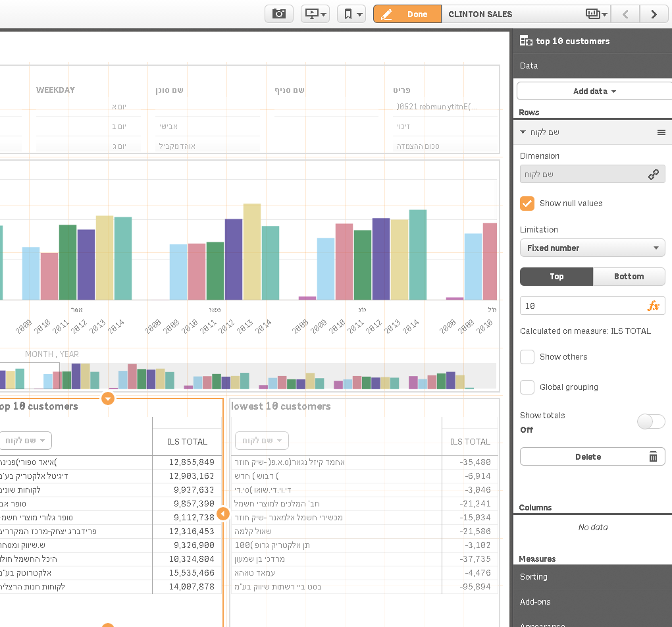This screenshot has width=672, height=627.
Task: Open the Fixed number limitation dropdown
Action: point(592,248)
